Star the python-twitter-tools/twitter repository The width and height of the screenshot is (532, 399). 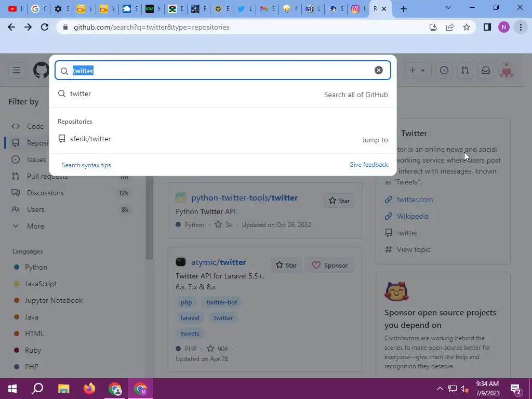pyautogui.click(x=339, y=201)
